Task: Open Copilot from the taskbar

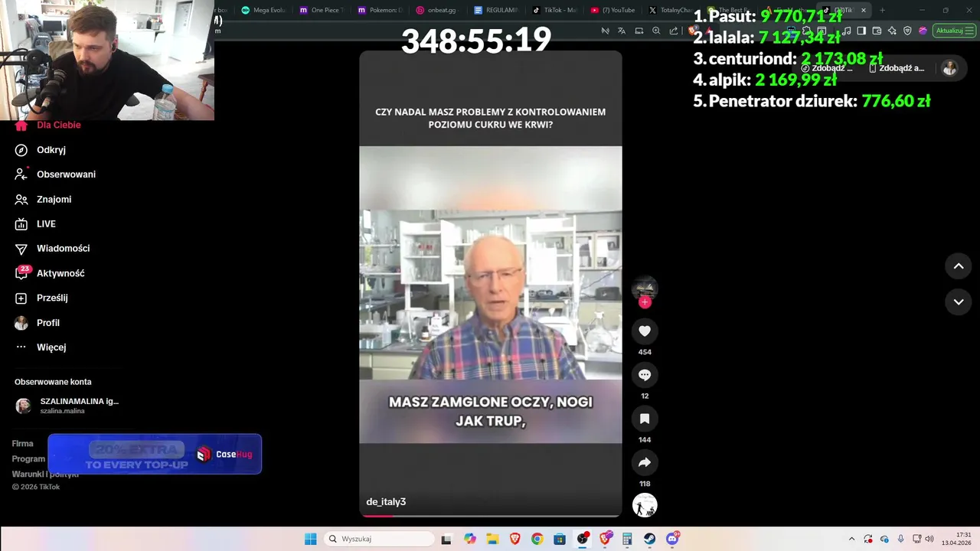Action: pos(469,539)
